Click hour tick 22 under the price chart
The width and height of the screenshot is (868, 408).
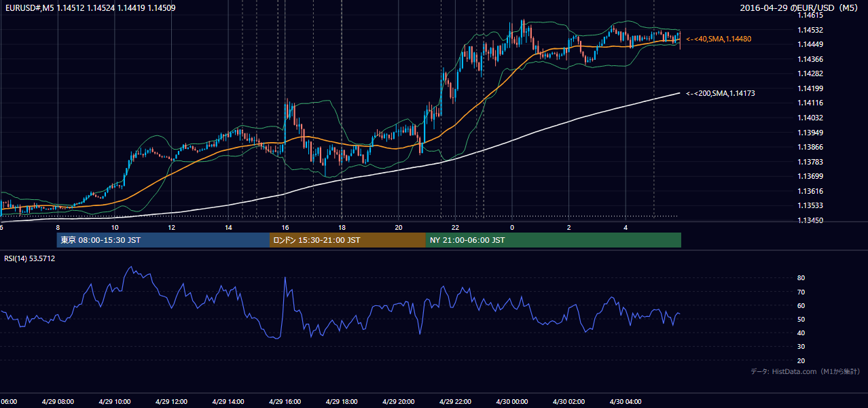(x=456, y=227)
